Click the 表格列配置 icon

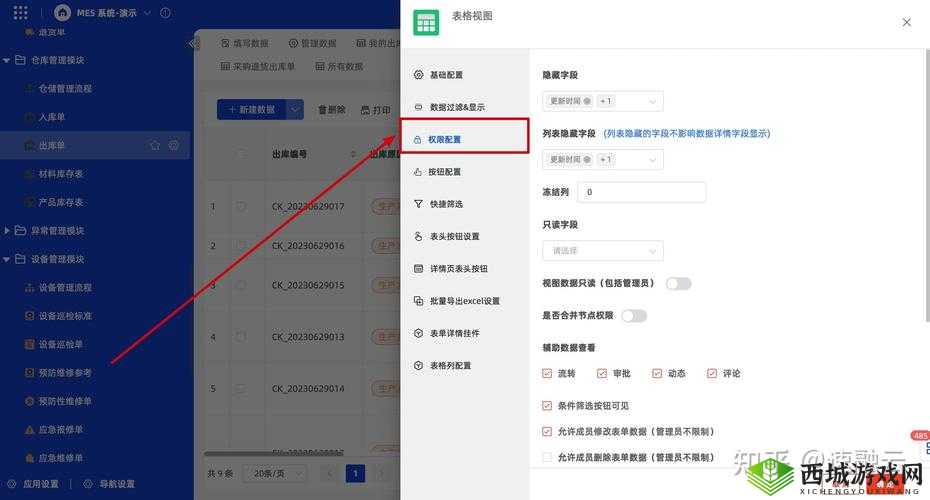(x=418, y=365)
